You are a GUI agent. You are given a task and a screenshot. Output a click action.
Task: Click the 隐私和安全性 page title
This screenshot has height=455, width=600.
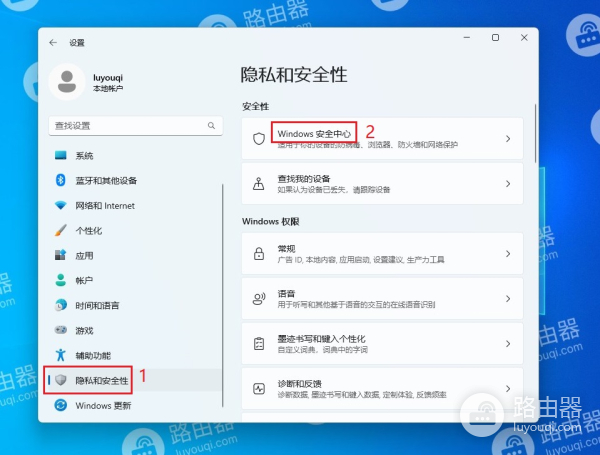[294, 75]
